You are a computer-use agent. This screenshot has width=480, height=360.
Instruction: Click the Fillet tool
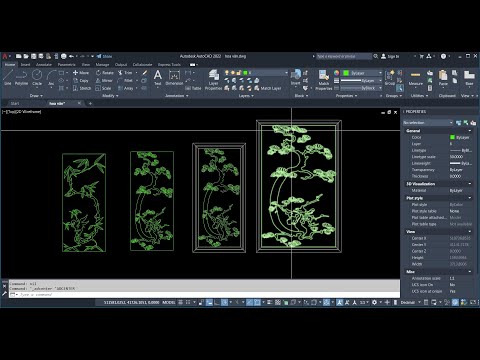click(125, 81)
